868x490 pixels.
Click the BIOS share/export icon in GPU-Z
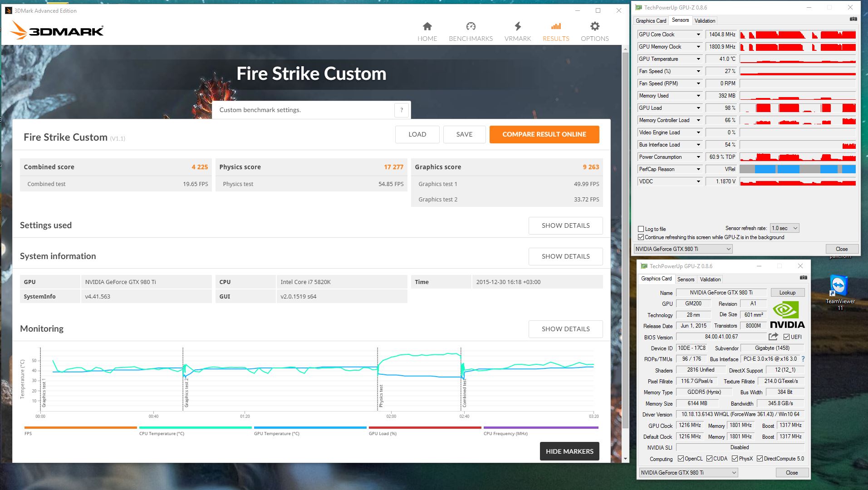(773, 337)
